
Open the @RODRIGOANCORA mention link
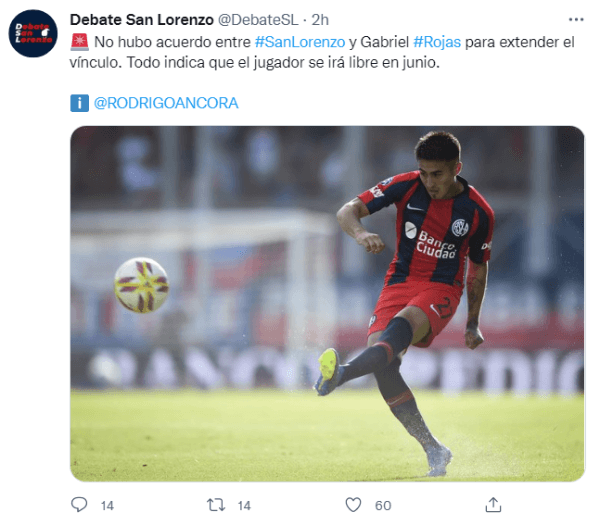click(166, 103)
